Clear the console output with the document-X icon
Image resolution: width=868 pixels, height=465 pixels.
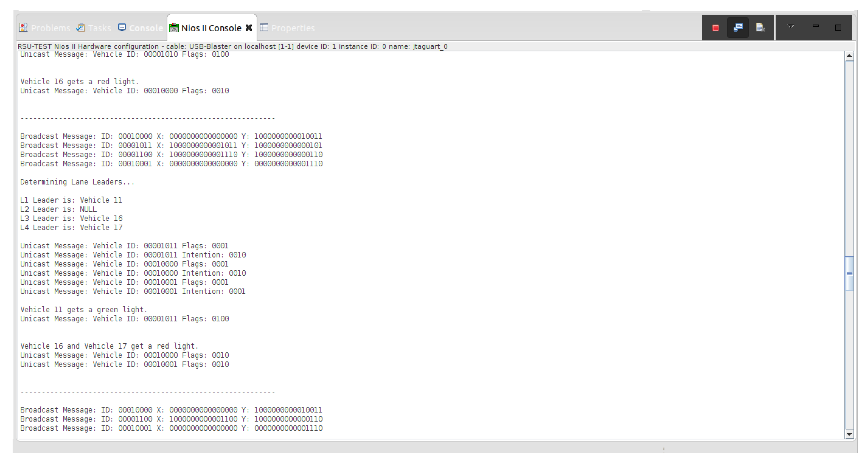(760, 28)
